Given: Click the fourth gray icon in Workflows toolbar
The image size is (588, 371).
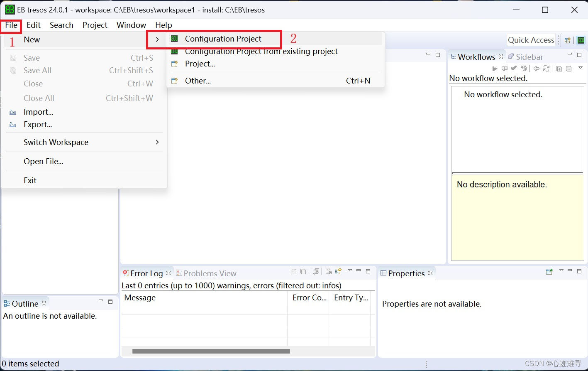Looking at the screenshot, I should (524, 69).
